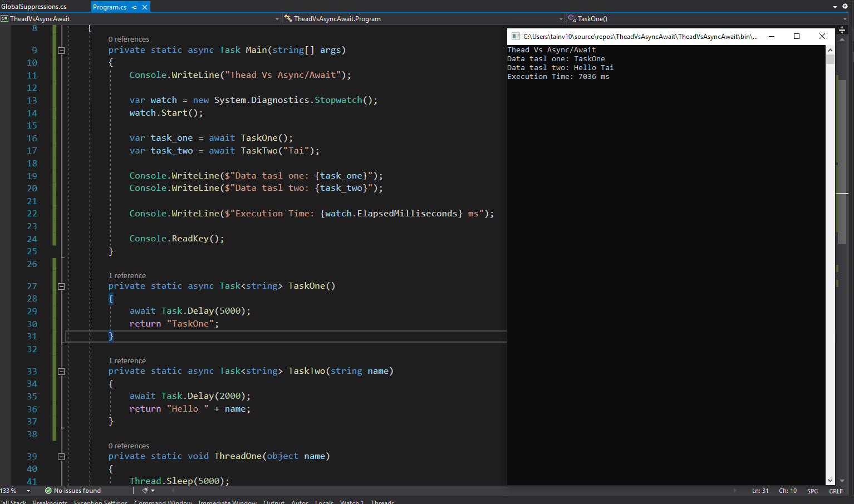Close the Program.cs tab

[x=145, y=7]
